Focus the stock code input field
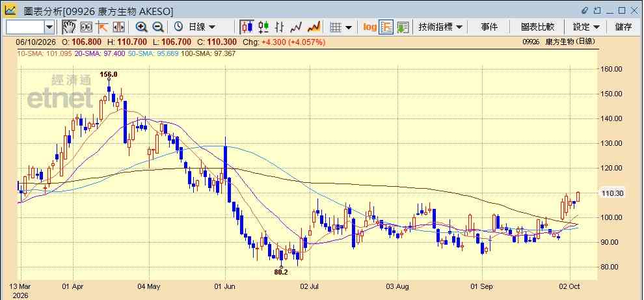Screen dimensions: 644x300 [x=25, y=27]
